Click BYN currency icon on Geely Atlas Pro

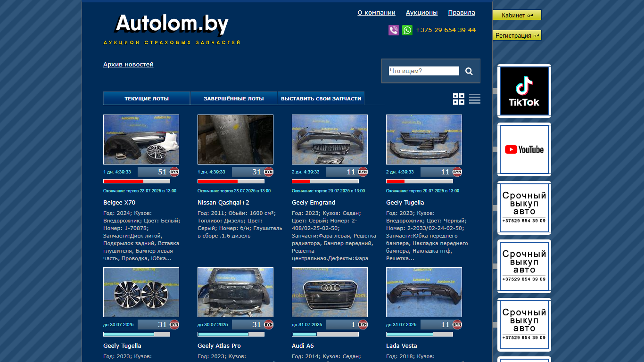[x=269, y=324]
